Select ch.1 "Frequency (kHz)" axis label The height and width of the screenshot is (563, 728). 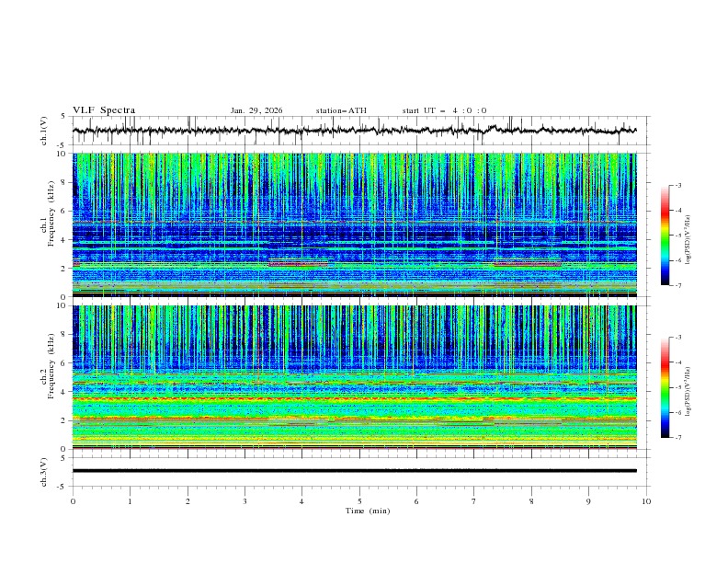click(x=51, y=213)
